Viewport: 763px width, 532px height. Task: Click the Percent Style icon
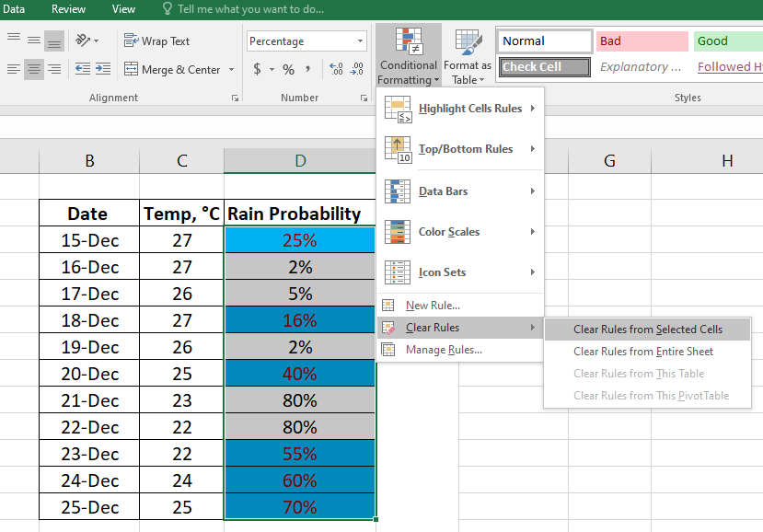coord(288,70)
